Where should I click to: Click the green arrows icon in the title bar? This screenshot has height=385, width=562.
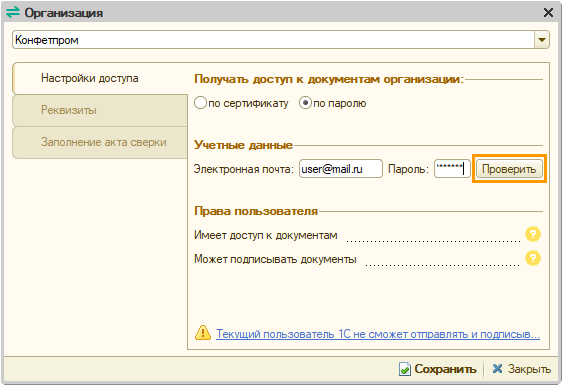(x=13, y=13)
